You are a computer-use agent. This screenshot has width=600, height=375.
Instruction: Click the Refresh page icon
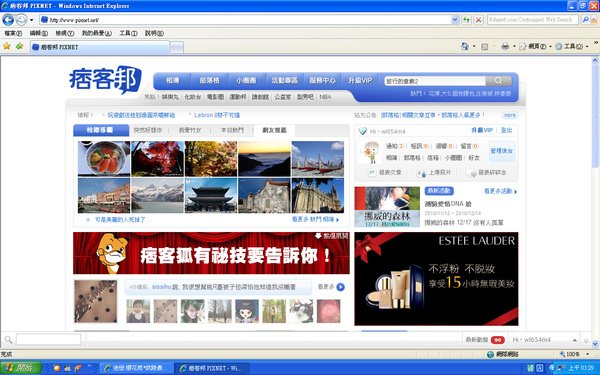pos(466,20)
